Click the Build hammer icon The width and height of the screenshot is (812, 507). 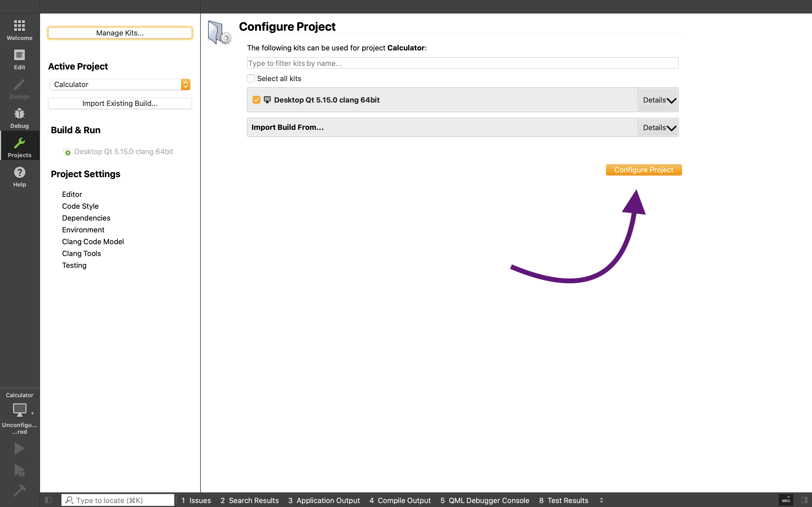pyautogui.click(x=19, y=491)
